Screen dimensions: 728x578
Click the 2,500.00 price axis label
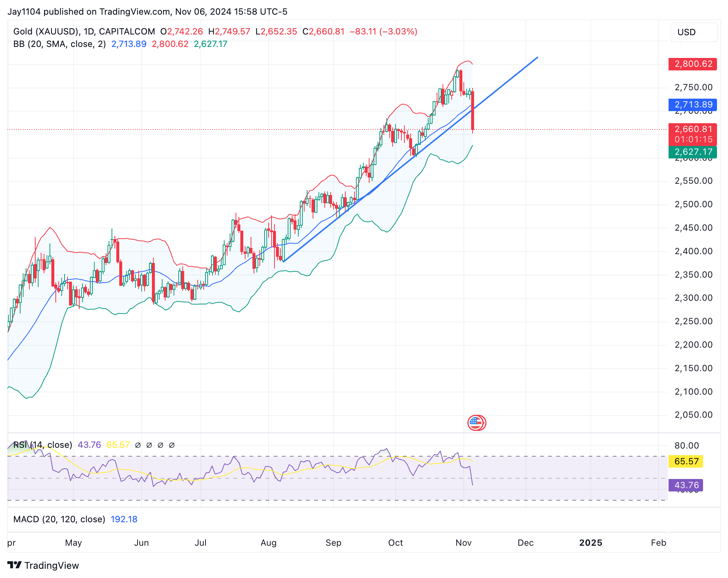694,204
